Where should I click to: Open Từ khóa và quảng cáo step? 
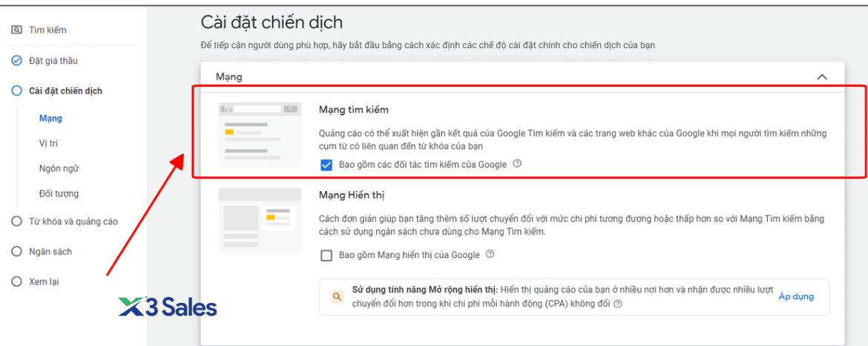(x=73, y=221)
